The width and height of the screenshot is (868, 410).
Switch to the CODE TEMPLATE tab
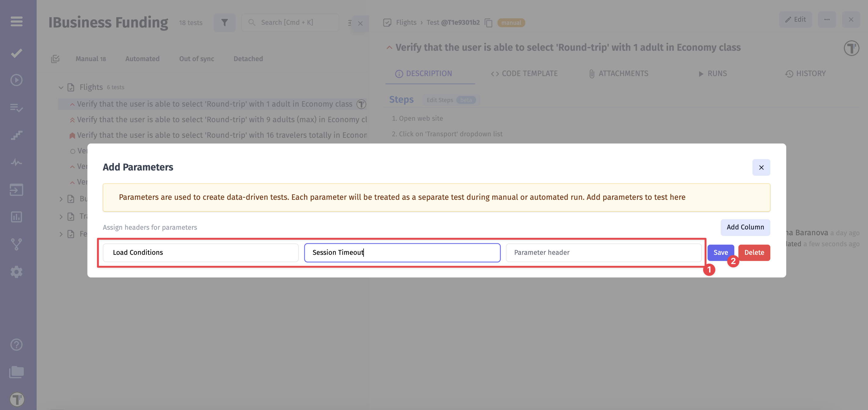click(524, 74)
